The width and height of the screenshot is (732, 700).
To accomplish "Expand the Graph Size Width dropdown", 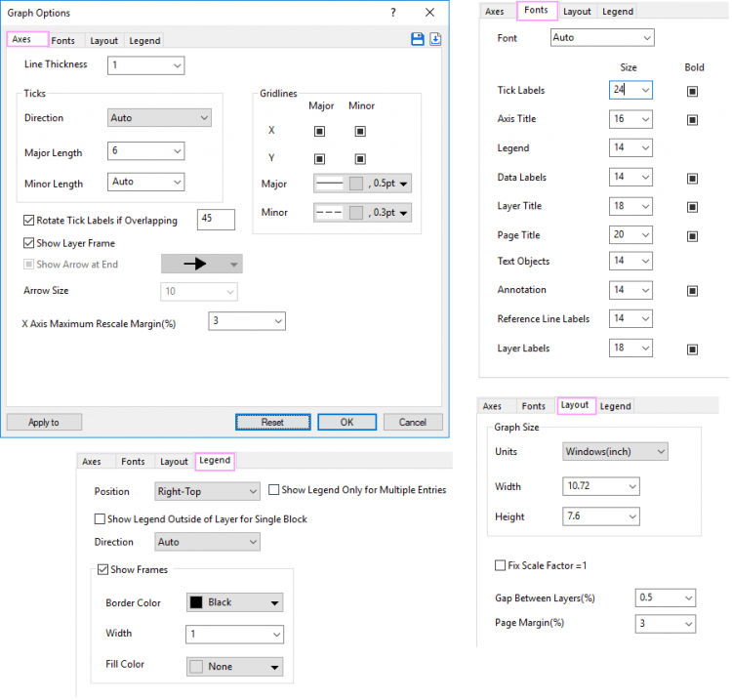I will (601, 486).
